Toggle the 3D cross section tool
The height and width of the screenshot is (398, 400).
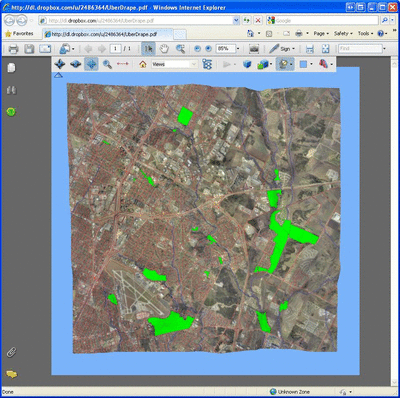[323, 64]
